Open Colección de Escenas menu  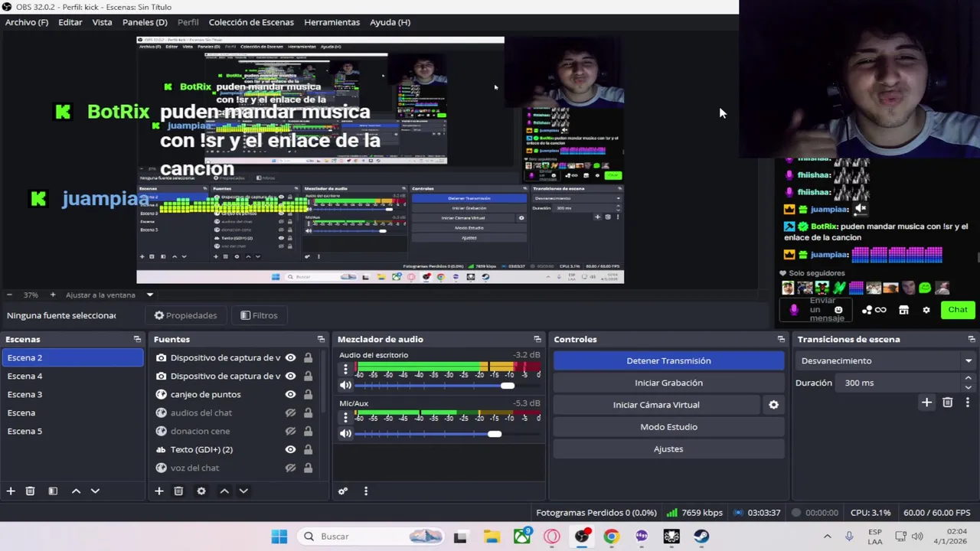(251, 22)
